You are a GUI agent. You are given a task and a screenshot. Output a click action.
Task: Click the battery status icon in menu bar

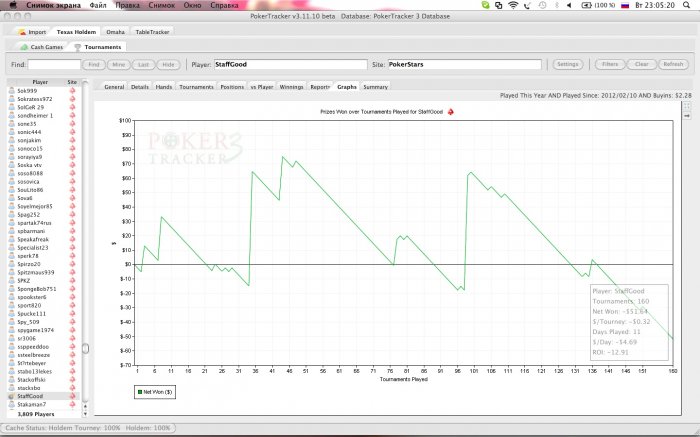pyautogui.click(x=586, y=5)
